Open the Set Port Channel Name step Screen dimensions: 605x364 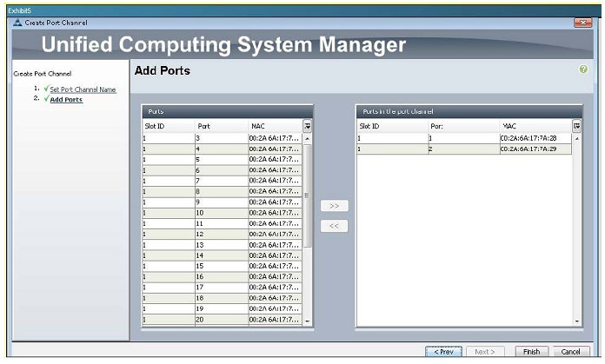tap(83, 89)
